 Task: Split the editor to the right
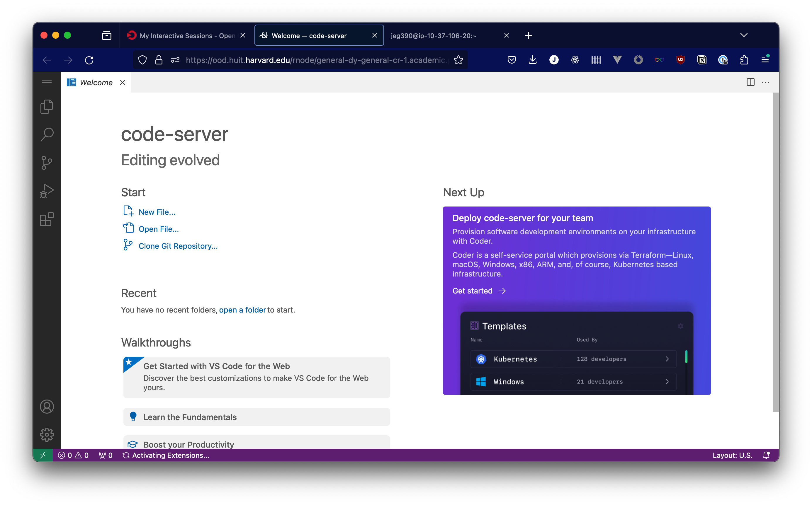[x=750, y=82]
